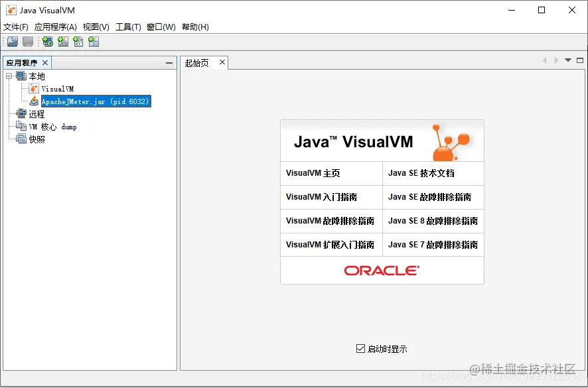Open the 窗口(W) menu
Image resolution: width=588 pixels, height=388 pixels.
coord(161,27)
